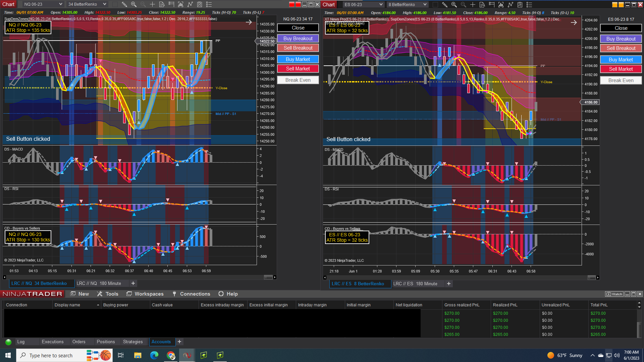Screen dimensions: 644x362
Task: Open Microsoft Edge from taskbar
Action: click(154, 355)
